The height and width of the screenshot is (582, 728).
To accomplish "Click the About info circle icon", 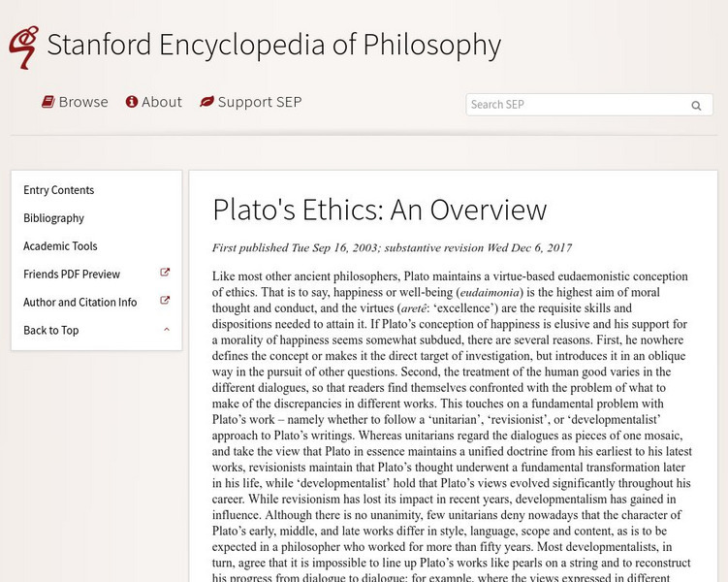I will pos(132,102).
